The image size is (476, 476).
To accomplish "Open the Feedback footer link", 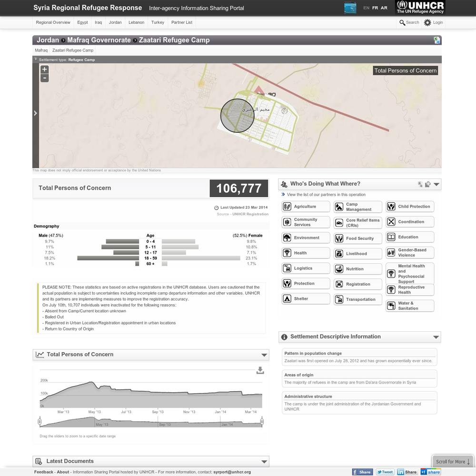I will pyautogui.click(x=43, y=472).
